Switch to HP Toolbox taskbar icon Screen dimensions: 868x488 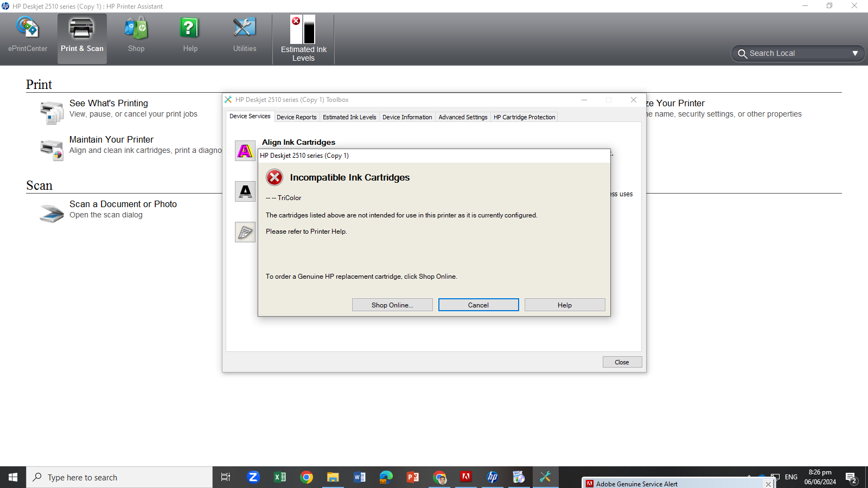545,477
